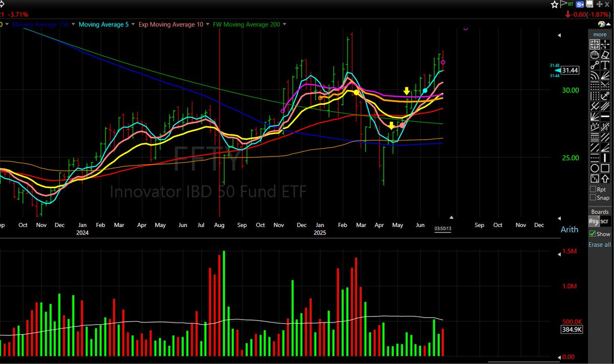Pick the line segment drawing tool
This screenshot has height=364, width=614.
(594, 65)
